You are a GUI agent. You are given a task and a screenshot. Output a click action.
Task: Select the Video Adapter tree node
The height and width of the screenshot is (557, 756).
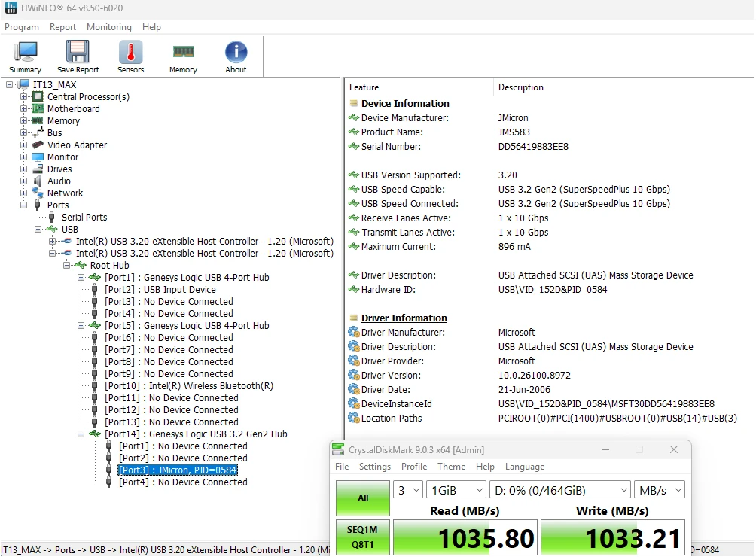click(x=77, y=145)
